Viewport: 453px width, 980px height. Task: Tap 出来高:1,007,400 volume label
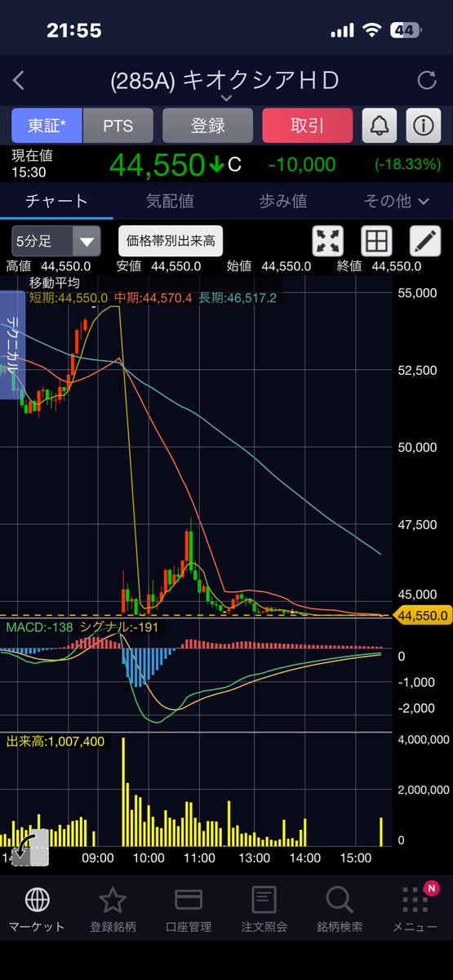click(x=55, y=742)
